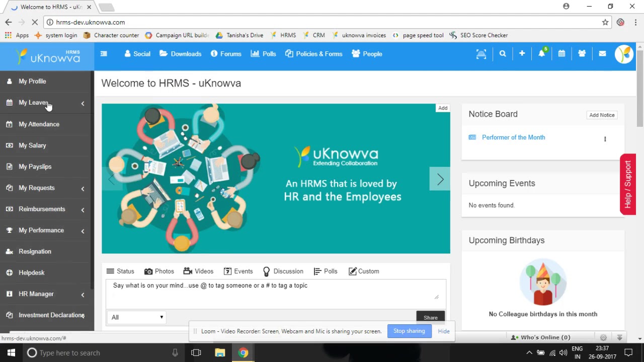Expand Reimbursements submenu arrow
This screenshot has width=644, height=362.
(x=83, y=210)
